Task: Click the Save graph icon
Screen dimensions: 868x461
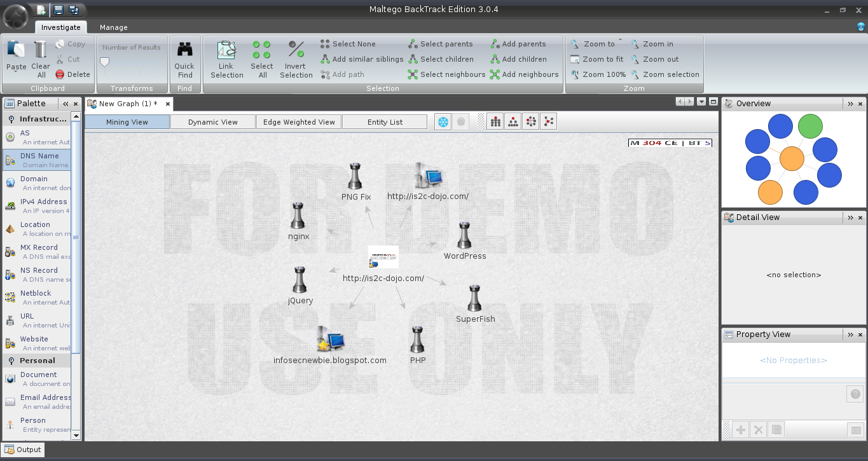Action: point(59,10)
